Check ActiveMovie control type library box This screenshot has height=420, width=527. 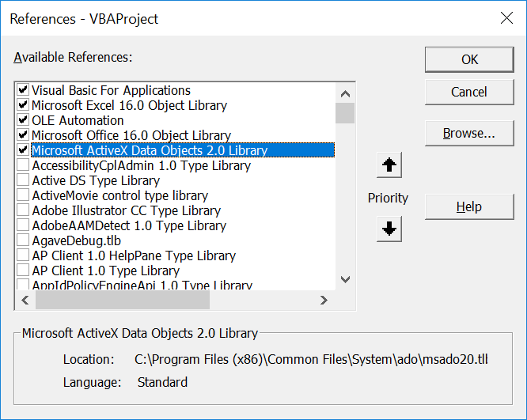click(22, 195)
